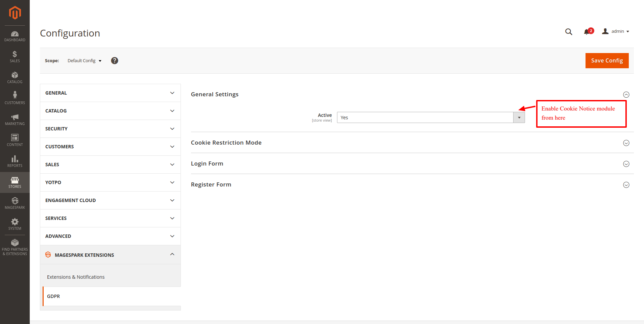The image size is (644, 324).
Task: Click the admin user avatar icon
Action: [605, 31]
